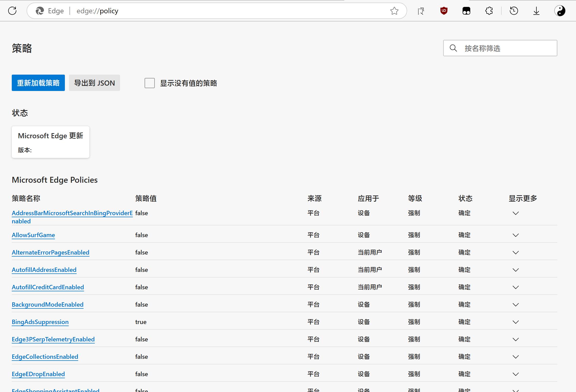
Task: Expand EdgeEDropEnabled row chevron
Action: click(x=516, y=374)
